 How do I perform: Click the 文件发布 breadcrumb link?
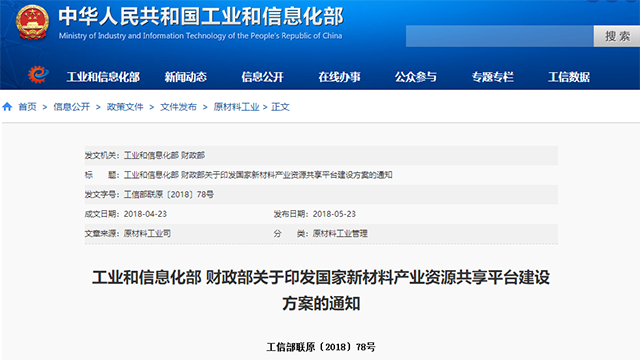[x=178, y=107]
